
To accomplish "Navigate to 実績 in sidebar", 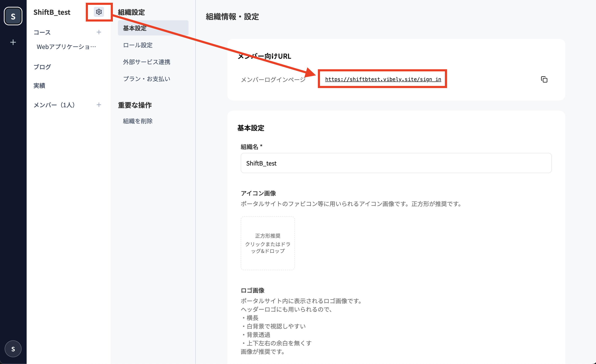I will coord(39,86).
